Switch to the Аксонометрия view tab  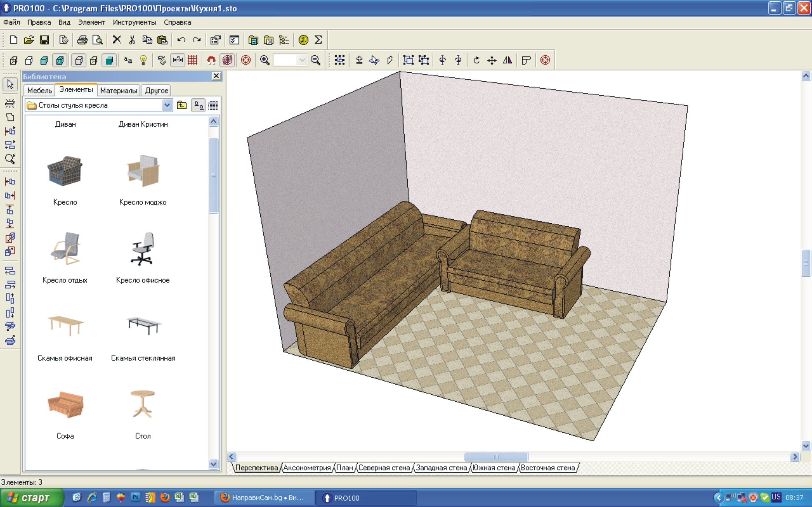[x=307, y=468]
